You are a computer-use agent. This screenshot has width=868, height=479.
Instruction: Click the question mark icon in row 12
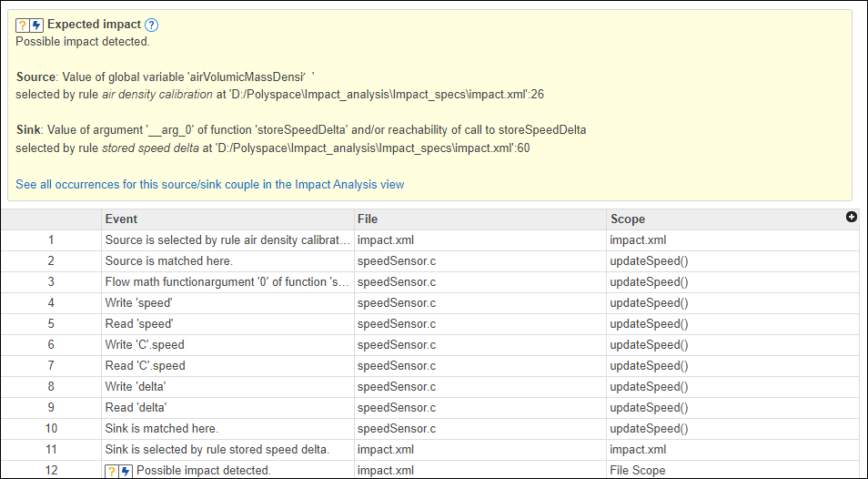click(112, 471)
